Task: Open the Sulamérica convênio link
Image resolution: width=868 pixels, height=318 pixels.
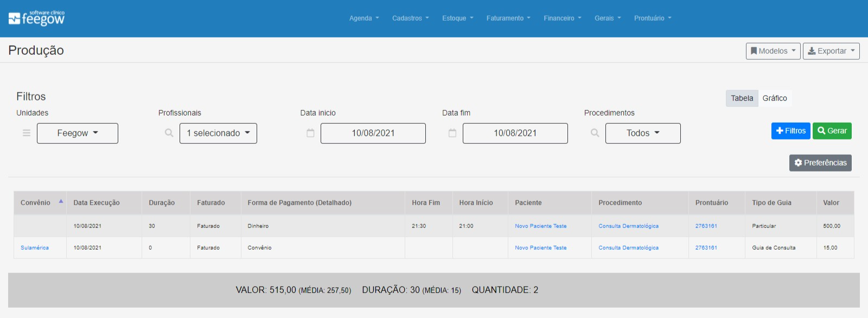Action: pos(35,248)
